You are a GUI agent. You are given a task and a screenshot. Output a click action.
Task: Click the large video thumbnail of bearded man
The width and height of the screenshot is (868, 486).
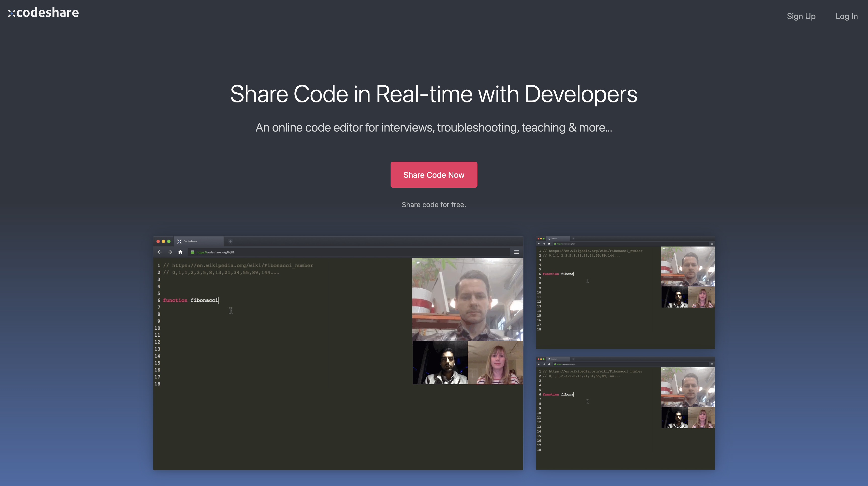pyautogui.click(x=467, y=299)
